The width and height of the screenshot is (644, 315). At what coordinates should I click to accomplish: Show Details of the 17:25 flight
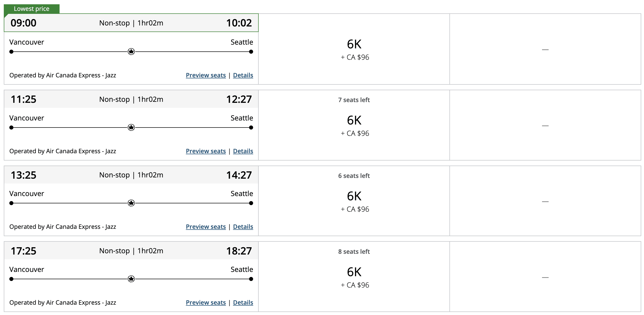243,303
